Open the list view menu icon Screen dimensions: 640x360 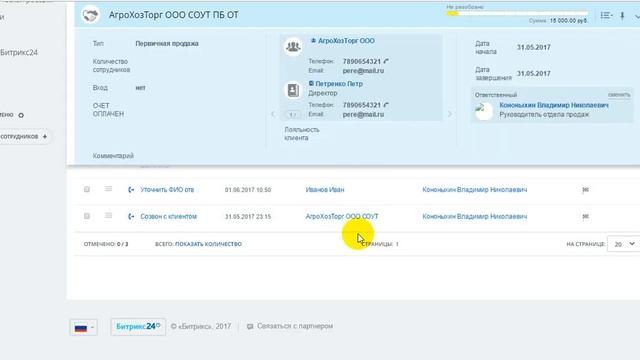coord(606,16)
